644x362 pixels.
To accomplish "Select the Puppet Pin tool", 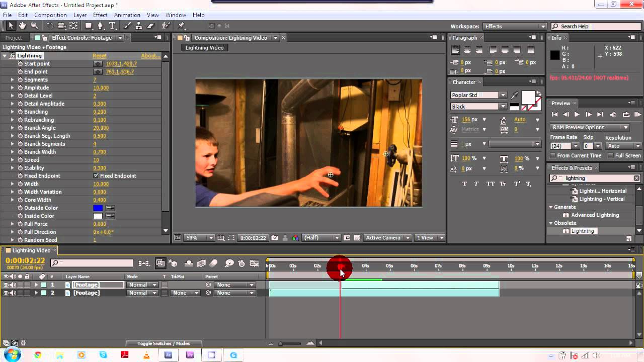I will (x=181, y=26).
